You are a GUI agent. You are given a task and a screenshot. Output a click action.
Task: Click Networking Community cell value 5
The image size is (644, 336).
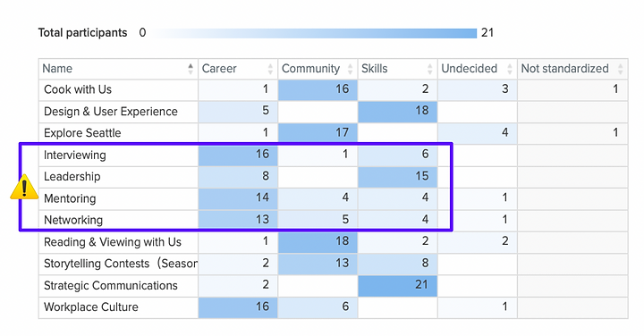318,220
